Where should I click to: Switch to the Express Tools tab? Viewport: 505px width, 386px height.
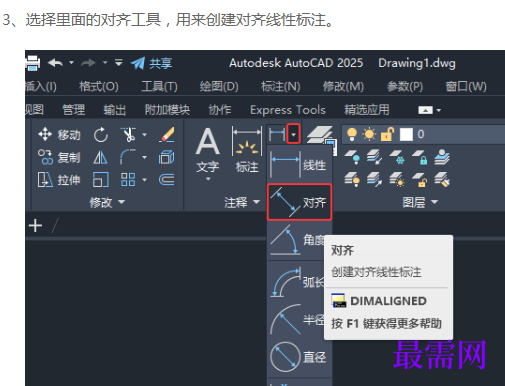point(288,110)
